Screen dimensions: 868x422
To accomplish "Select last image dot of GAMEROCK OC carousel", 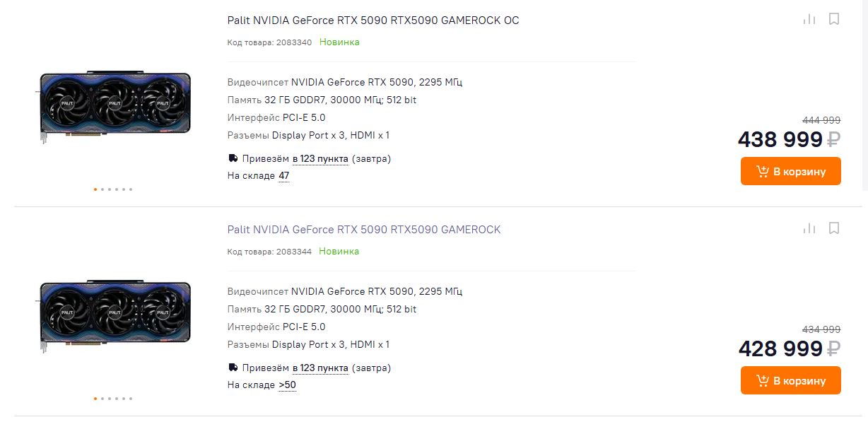I will pyautogui.click(x=131, y=189).
